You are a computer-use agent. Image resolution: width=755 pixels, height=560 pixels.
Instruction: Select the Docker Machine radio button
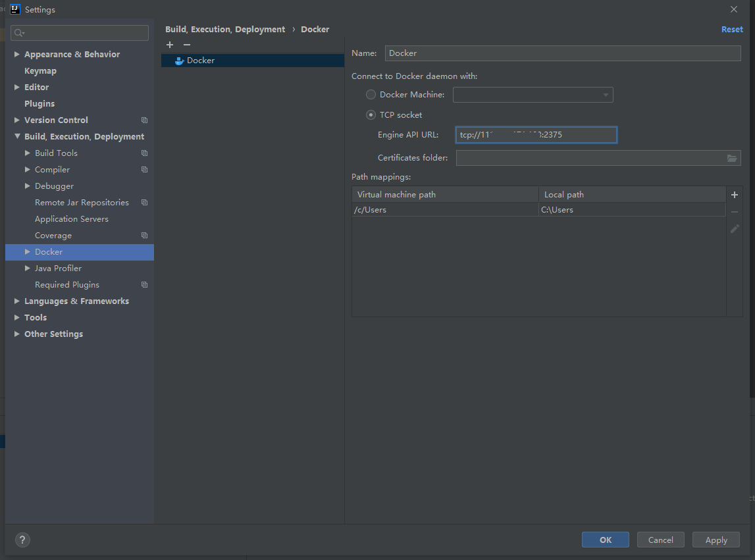(x=370, y=94)
